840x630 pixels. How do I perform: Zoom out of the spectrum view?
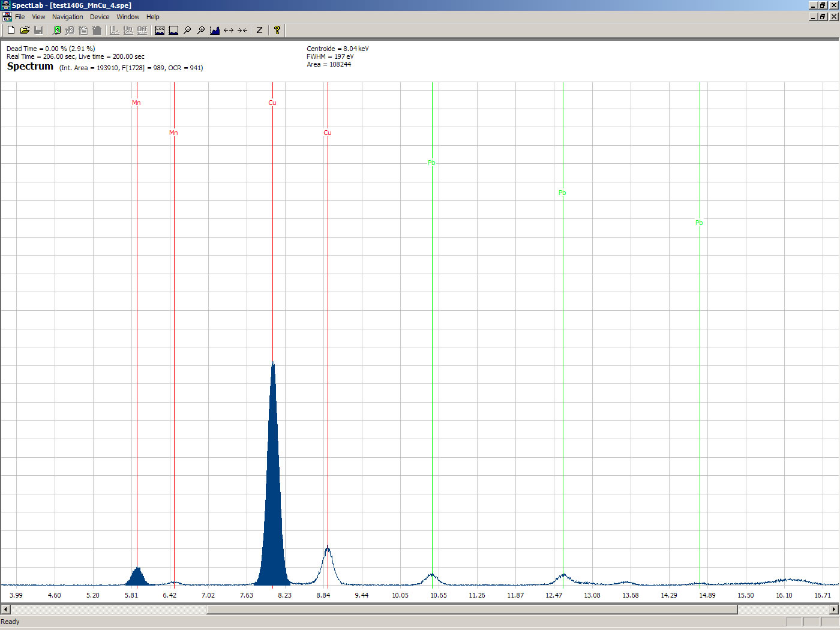tap(187, 30)
